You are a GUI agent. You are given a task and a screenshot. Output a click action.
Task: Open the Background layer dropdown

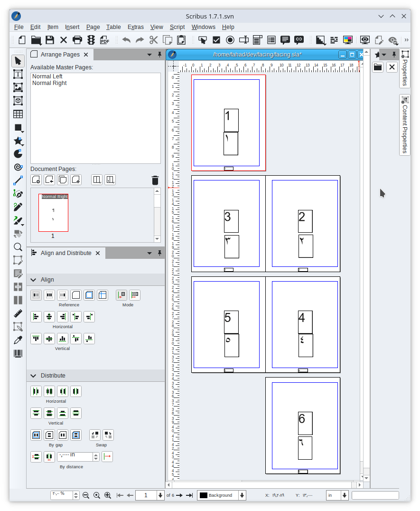pos(242,495)
